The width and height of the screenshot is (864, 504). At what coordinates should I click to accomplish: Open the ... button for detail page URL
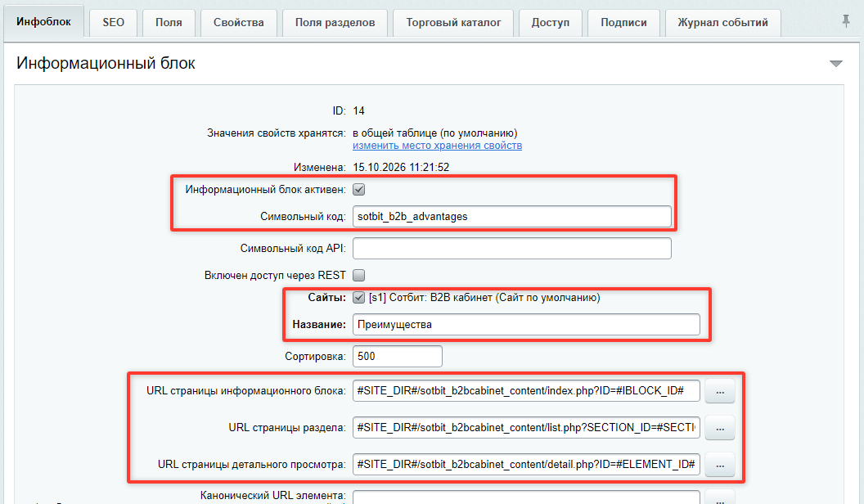pyautogui.click(x=720, y=465)
